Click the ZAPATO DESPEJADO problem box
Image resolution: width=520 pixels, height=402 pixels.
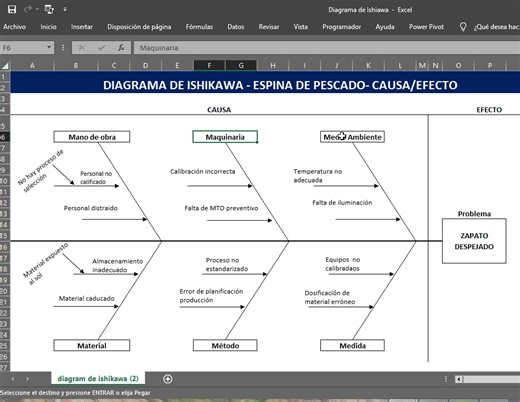click(x=474, y=241)
